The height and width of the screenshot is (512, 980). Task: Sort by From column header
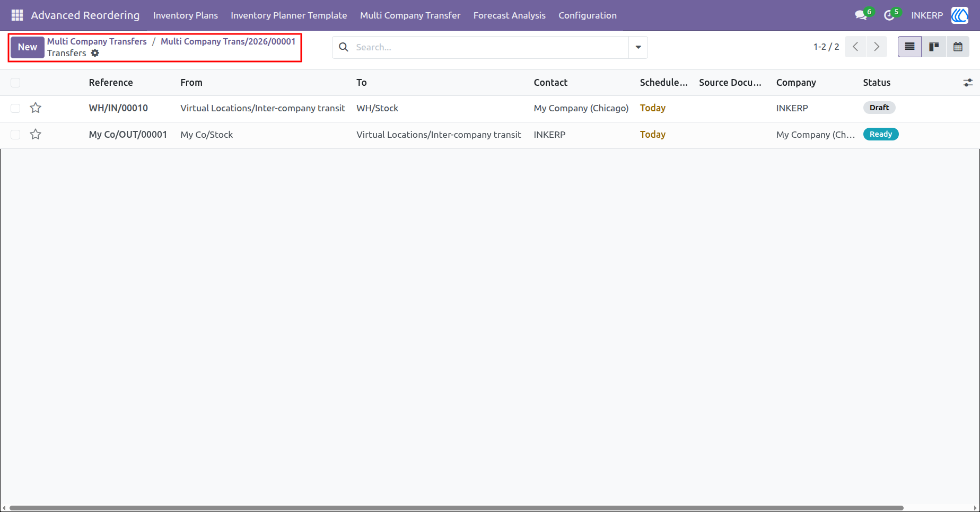pyautogui.click(x=191, y=83)
